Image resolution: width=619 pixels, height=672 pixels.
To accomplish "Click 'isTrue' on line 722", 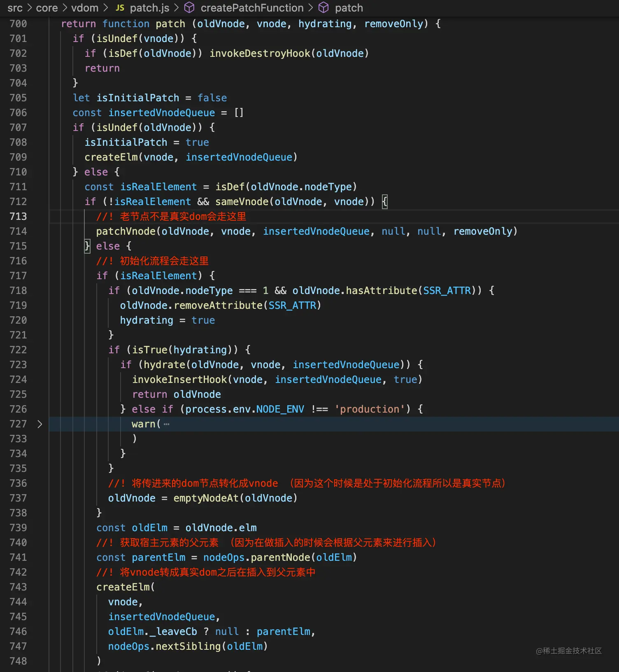I will tap(149, 350).
